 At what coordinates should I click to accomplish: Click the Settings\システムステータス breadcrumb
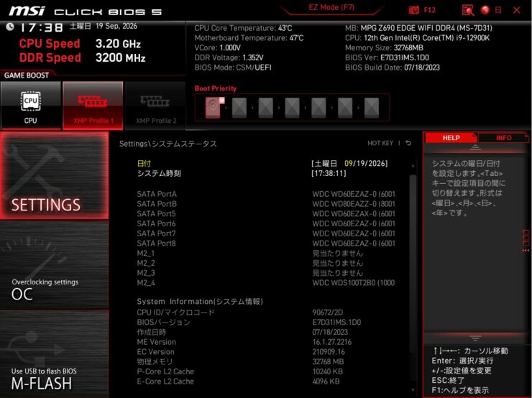click(168, 144)
